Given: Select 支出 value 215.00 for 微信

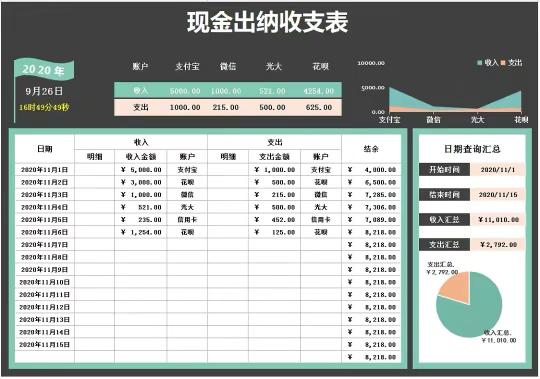Looking at the screenshot, I should coord(226,107).
